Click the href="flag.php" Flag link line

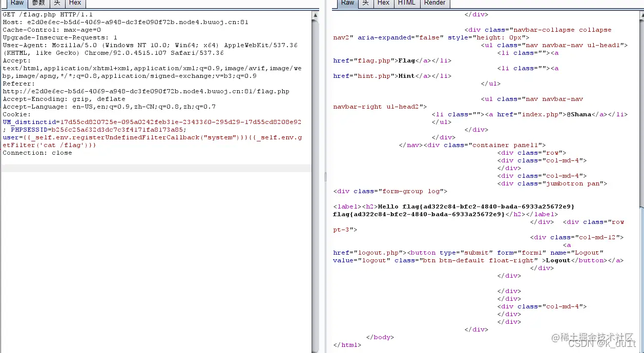click(x=392, y=61)
